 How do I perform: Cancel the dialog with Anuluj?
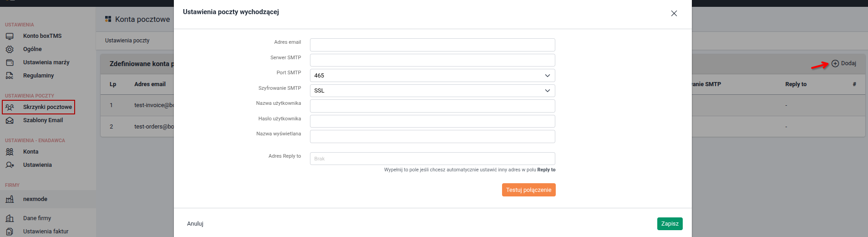click(x=195, y=224)
